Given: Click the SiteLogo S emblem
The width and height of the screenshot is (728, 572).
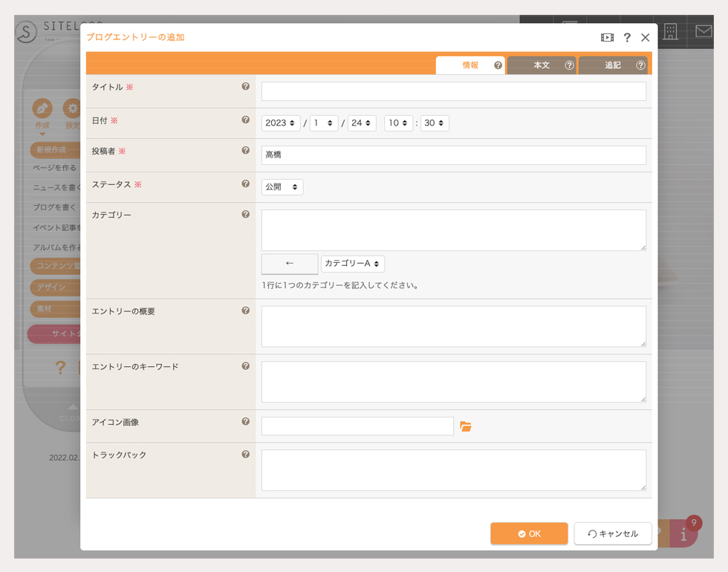Looking at the screenshot, I should [26, 32].
